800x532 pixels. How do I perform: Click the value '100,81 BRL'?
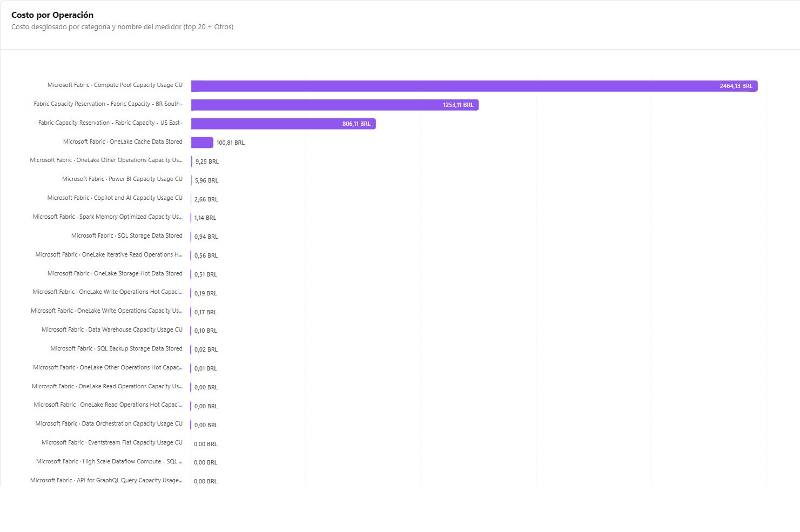point(231,143)
